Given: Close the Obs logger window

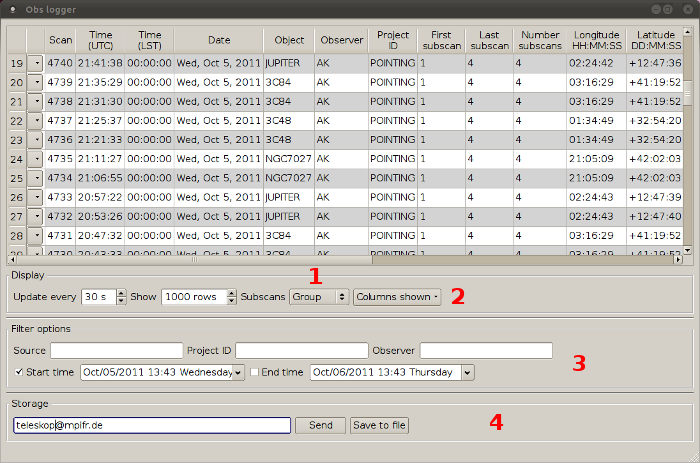Looking at the screenshot, I should [688, 9].
